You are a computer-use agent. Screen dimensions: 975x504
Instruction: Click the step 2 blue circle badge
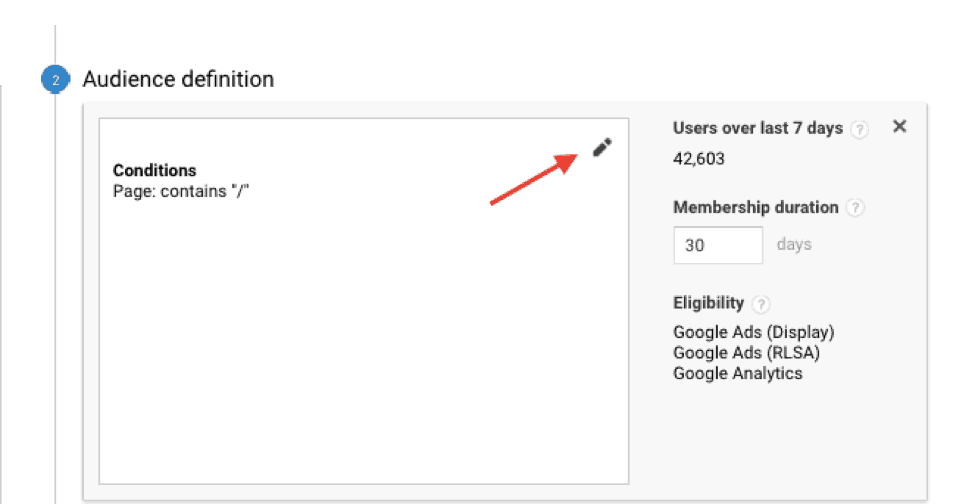[54, 79]
